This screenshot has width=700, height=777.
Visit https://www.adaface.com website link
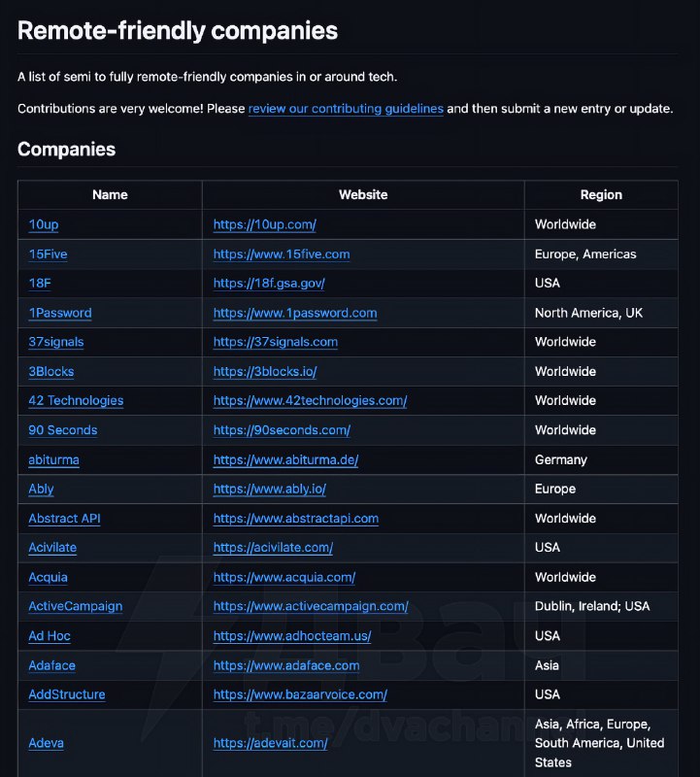coord(286,665)
